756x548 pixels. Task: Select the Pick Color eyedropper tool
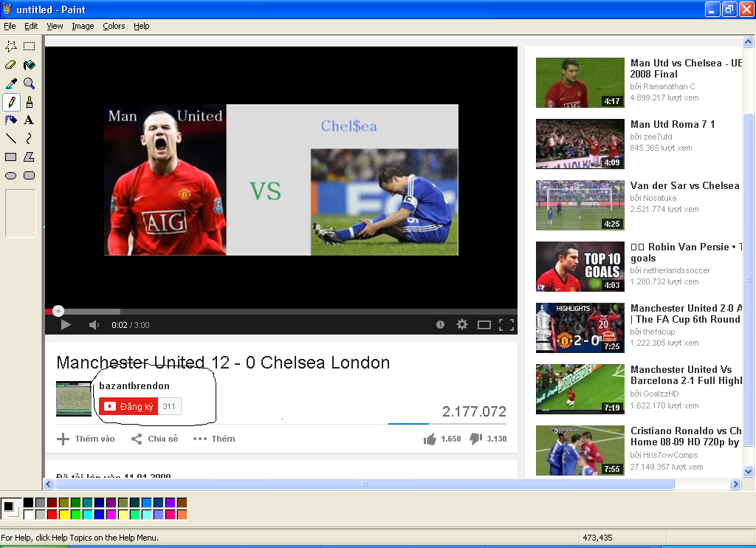click(x=10, y=83)
